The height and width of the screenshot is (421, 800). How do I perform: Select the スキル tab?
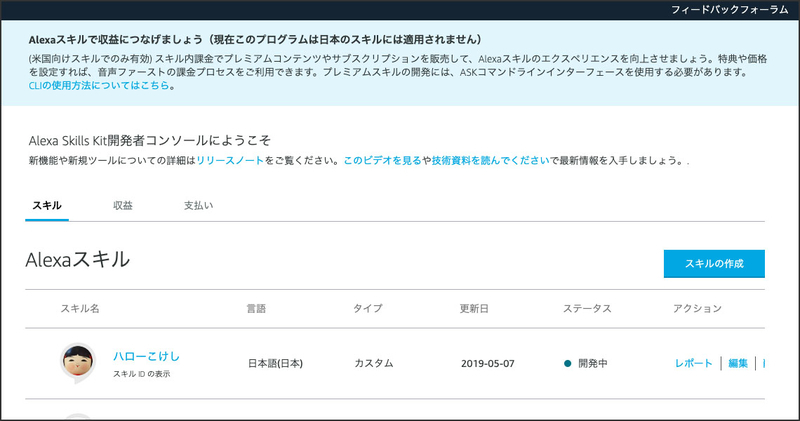(47, 206)
